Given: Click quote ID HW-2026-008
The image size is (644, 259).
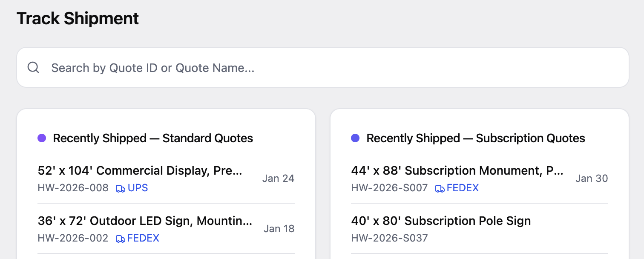Looking at the screenshot, I should tap(73, 188).
